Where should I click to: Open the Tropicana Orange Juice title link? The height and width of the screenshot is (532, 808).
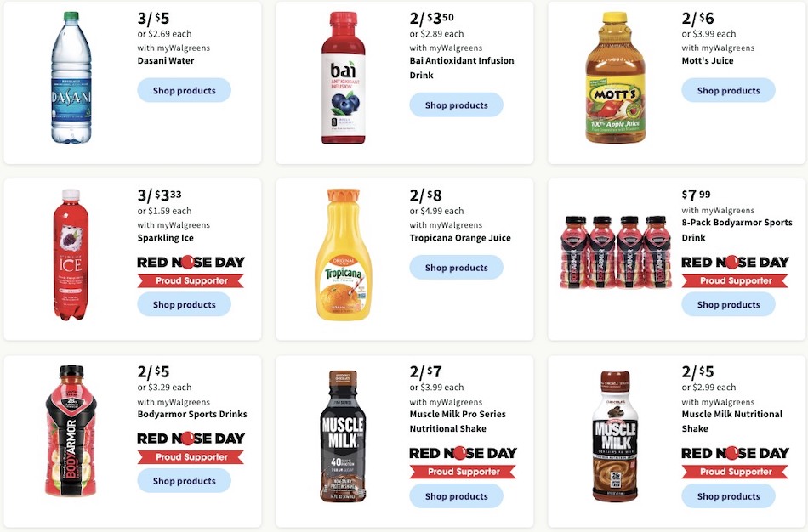[x=460, y=237]
